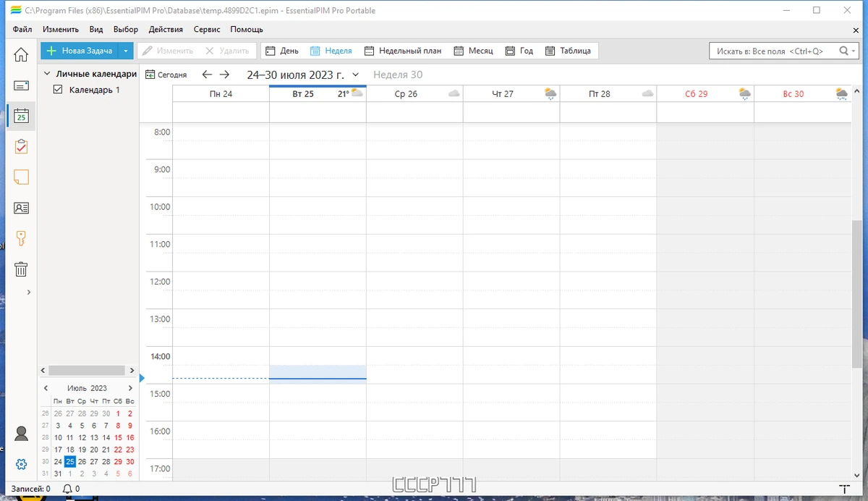Open the Trash bin in sidebar
Screen dimensions: 868x501
click(21, 269)
